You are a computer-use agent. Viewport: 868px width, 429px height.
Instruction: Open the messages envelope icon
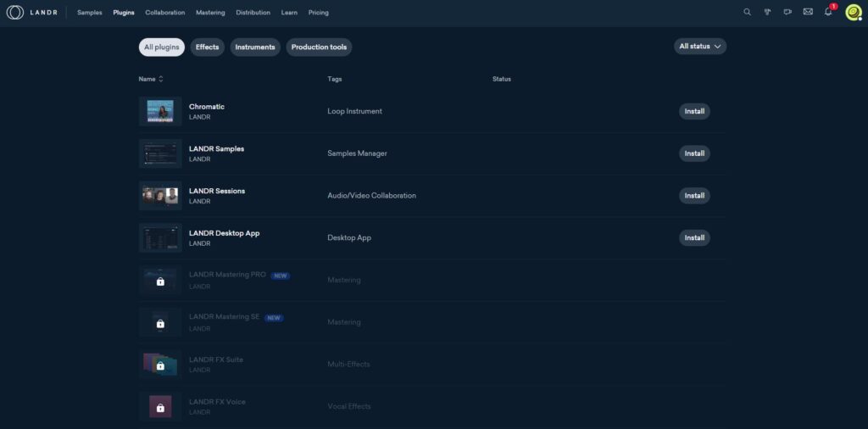[808, 12]
